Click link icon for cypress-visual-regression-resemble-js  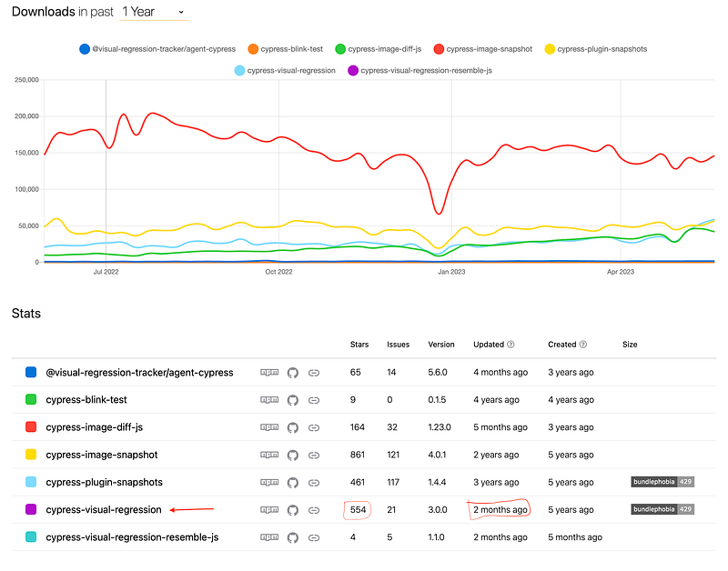pyautogui.click(x=314, y=537)
